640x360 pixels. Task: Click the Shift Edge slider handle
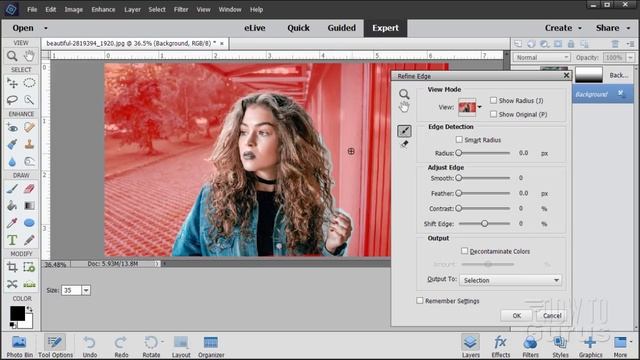click(x=484, y=223)
